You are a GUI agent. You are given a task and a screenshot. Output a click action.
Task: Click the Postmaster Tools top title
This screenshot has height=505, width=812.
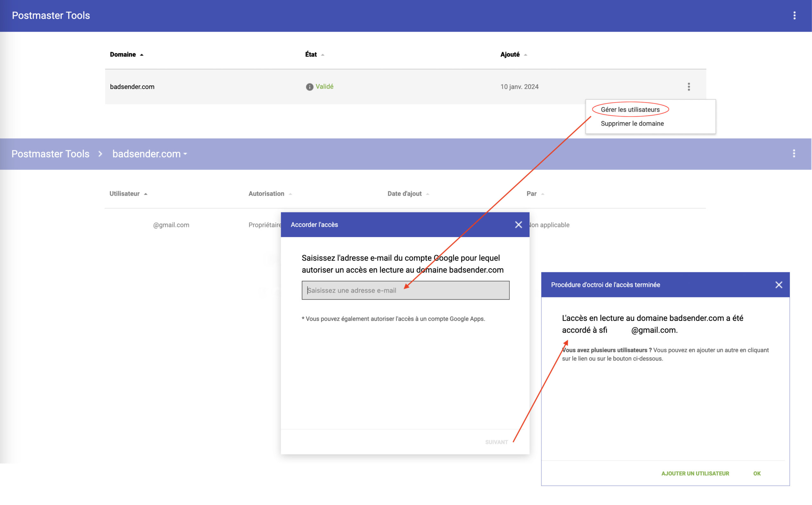point(51,15)
